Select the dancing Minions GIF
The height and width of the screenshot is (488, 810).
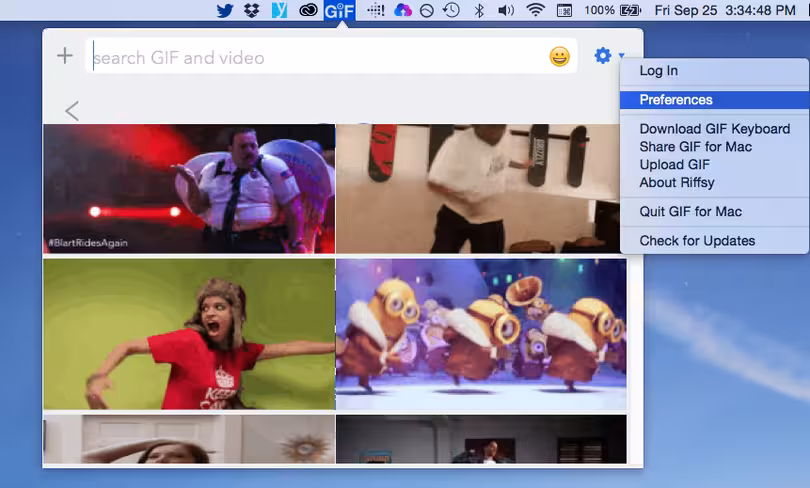coord(481,334)
